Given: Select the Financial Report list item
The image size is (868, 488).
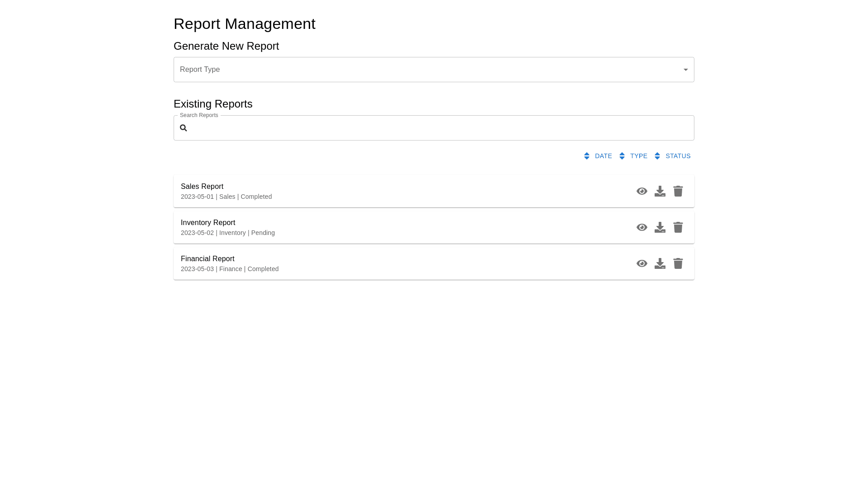Looking at the screenshot, I should pos(362,263).
